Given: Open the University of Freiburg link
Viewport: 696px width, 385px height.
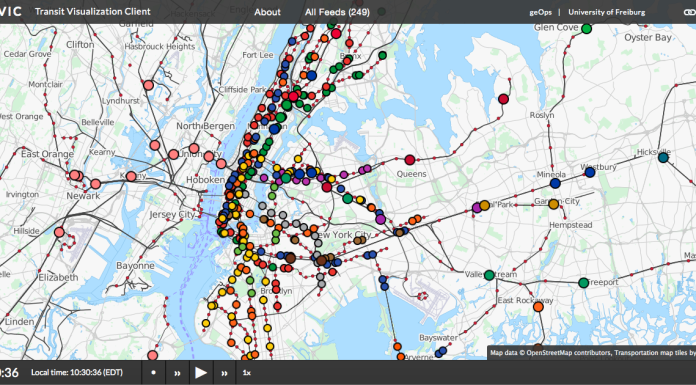Looking at the screenshot, I should (607, 12).
